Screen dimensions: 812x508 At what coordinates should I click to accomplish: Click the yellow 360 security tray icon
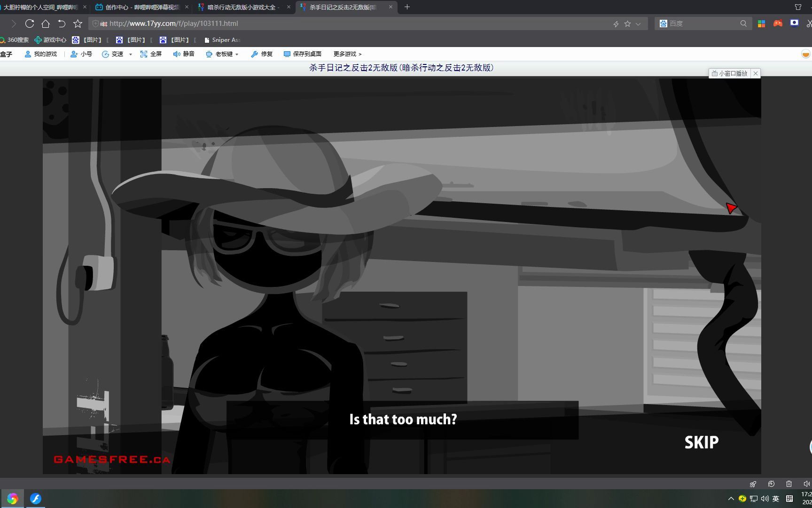click(742, 499)
